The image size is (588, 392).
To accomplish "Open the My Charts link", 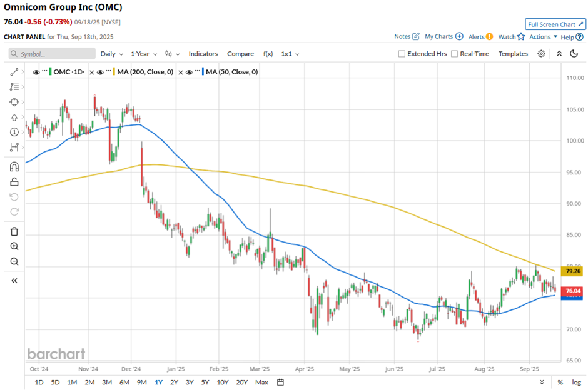I will [444, 37].
